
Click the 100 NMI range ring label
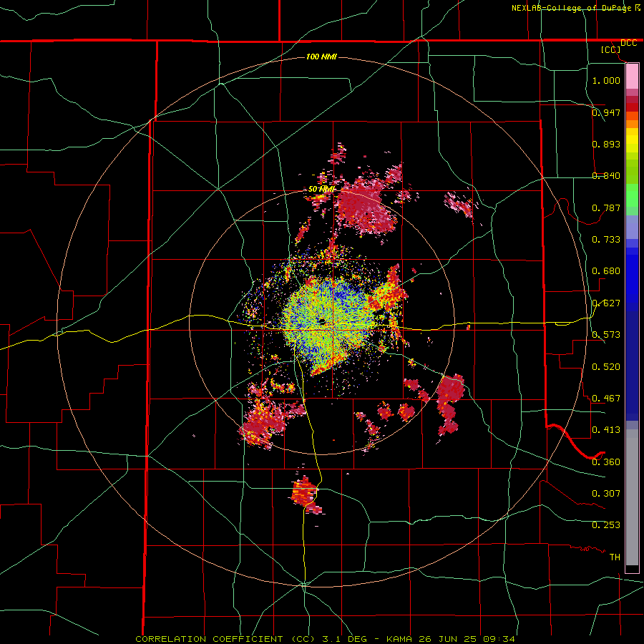pos(321,57)
